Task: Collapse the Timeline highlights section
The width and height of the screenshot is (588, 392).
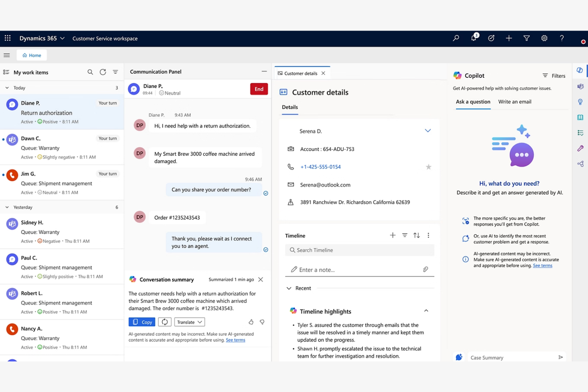Action: pos(426,311)
